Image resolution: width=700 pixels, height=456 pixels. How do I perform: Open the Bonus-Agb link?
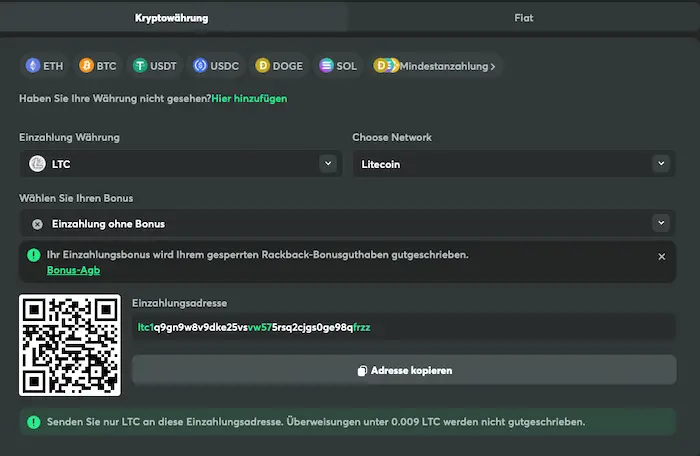click(x=74, y=270)
